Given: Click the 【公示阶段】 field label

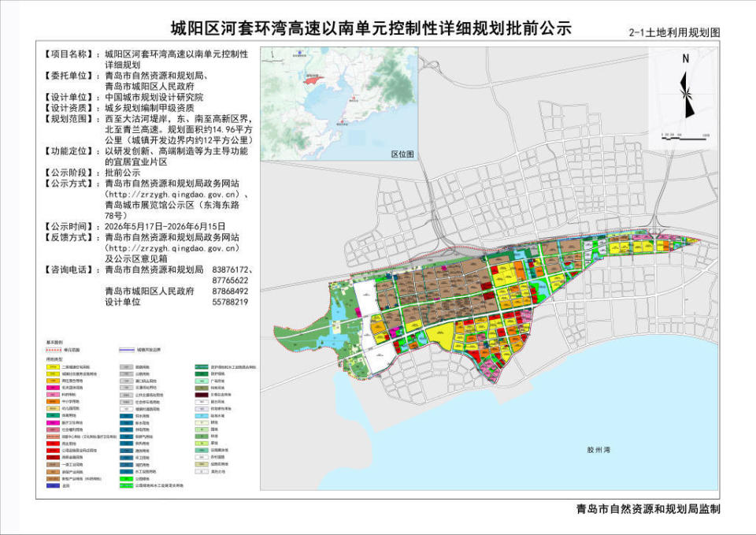Looking at the screenshot, I should click(68, 173).
